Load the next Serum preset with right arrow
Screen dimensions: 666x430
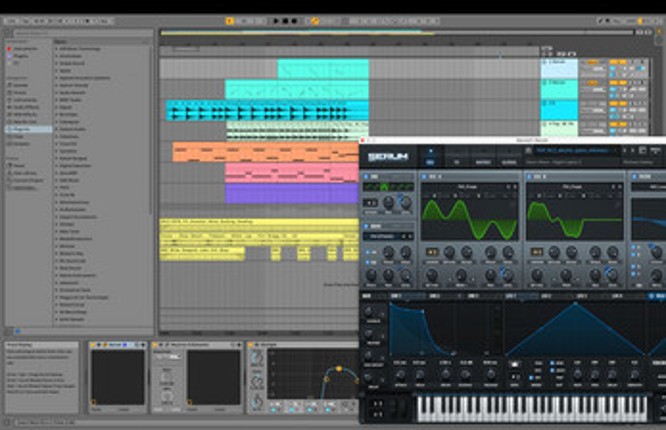pos(632,150)
